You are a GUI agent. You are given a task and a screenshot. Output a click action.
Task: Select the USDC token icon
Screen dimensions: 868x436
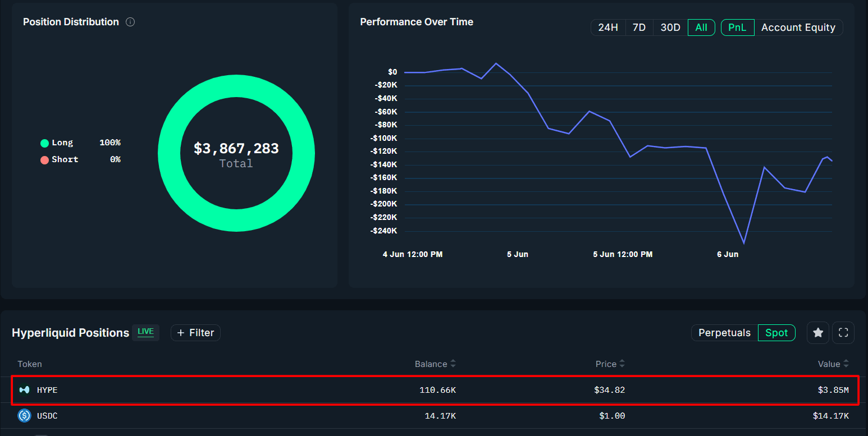[24, 416]
